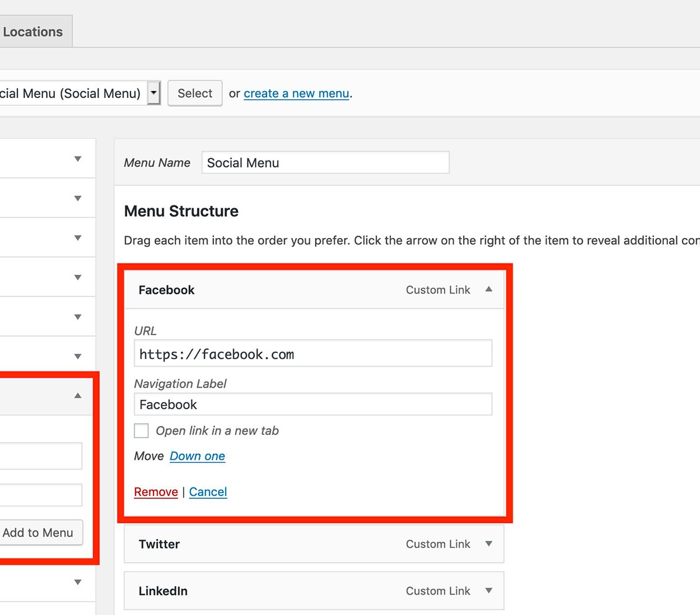The width and height of the screenshot is (700, 615).
Task: Click the Select button
Action: pos(195,93)
